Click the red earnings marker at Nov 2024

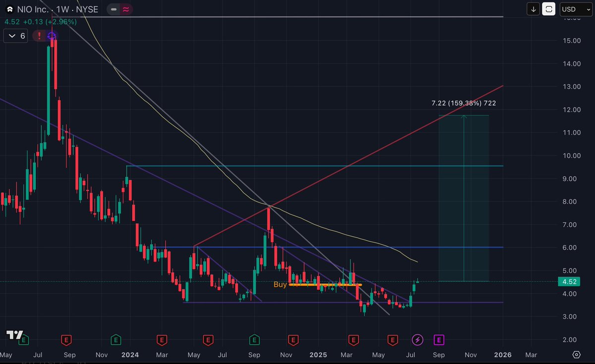[294, 340]
